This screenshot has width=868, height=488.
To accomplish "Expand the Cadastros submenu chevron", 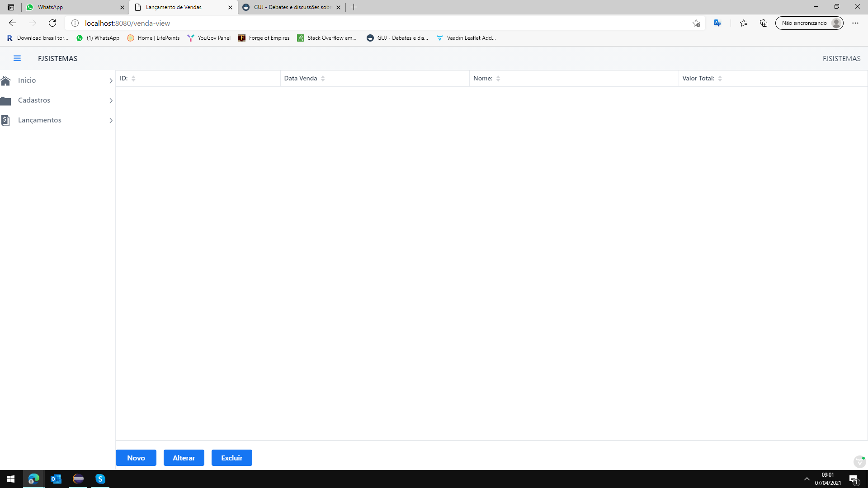I will 111,101.
